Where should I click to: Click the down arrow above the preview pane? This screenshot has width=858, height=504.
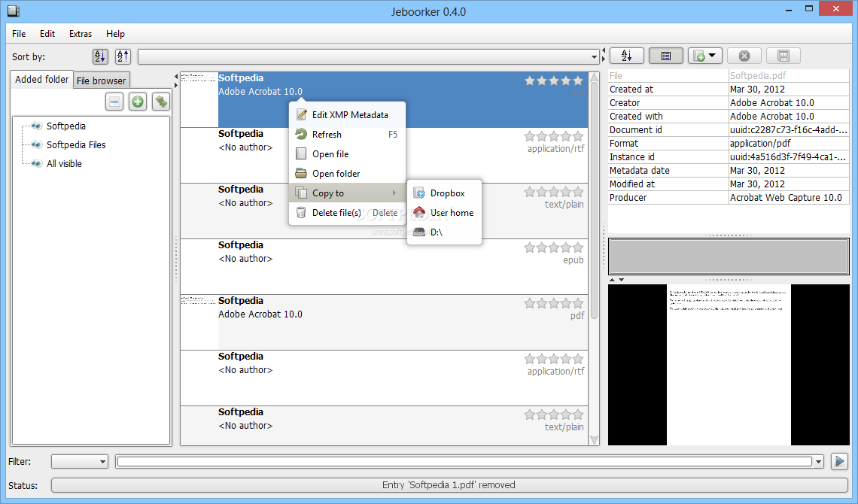621,280
